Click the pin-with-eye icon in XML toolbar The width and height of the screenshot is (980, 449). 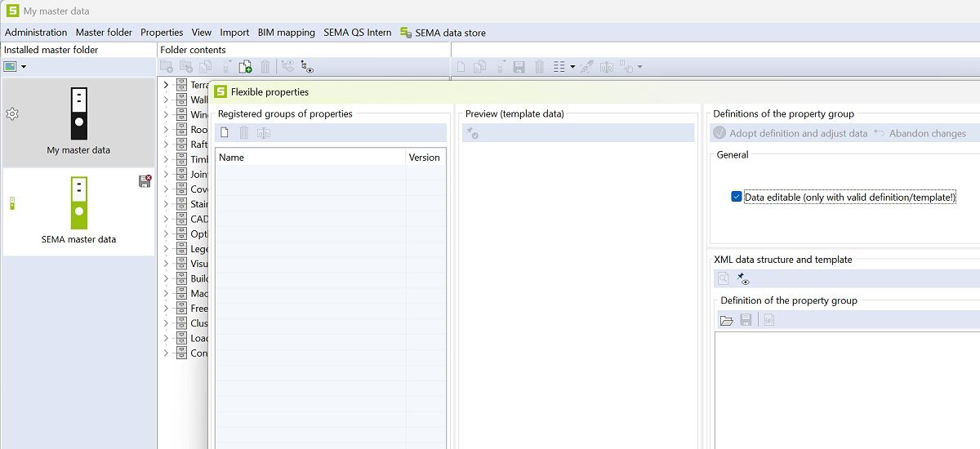(743, 279)
